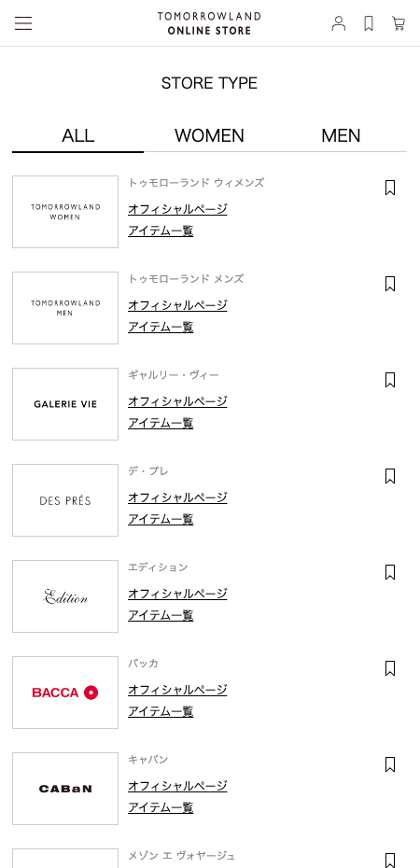Bookmark the Tomorrowland Men store
420x868 pixels.
tap(390, 284)
